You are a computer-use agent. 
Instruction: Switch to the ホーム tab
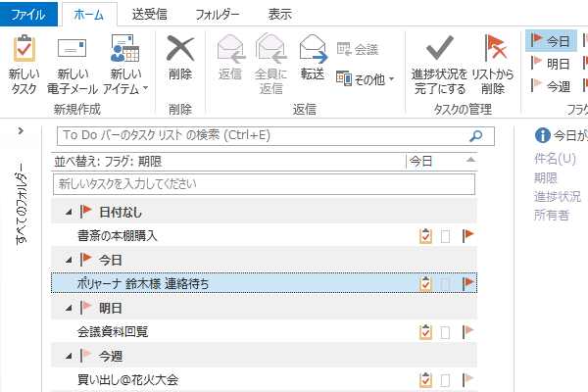pos(89,15)
